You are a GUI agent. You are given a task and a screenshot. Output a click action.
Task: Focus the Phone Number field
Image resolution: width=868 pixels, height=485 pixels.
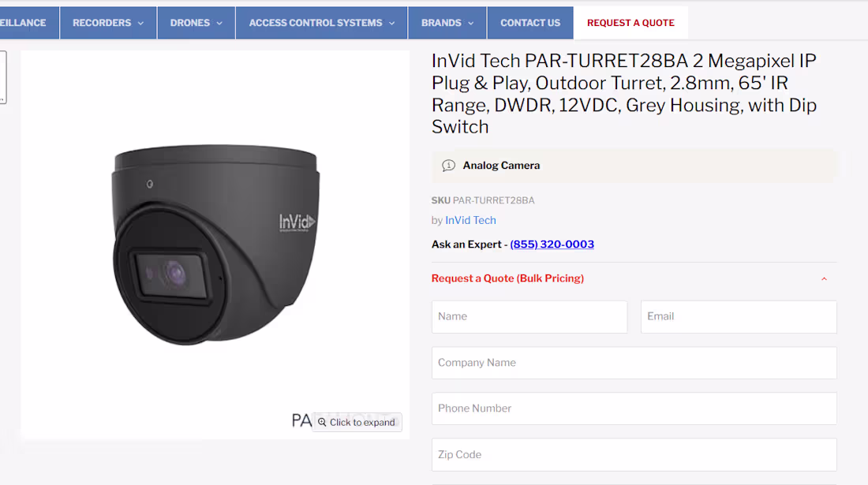point(634,409)
